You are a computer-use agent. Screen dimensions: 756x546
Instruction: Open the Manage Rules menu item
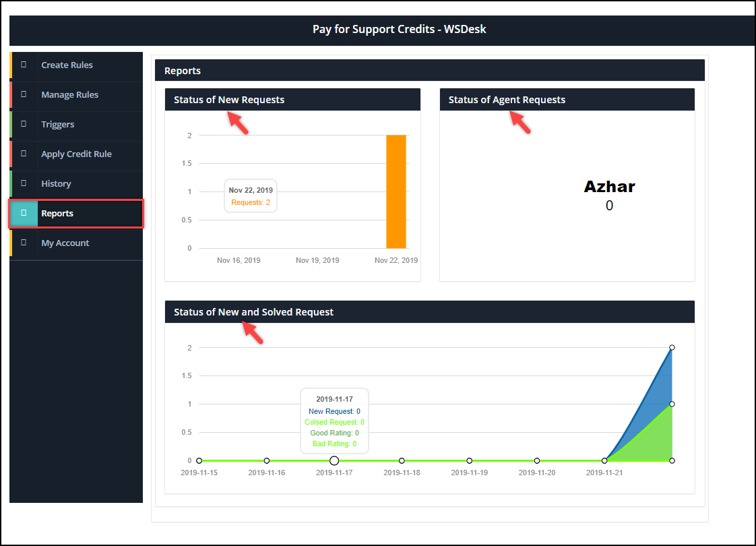coord(76,94)
